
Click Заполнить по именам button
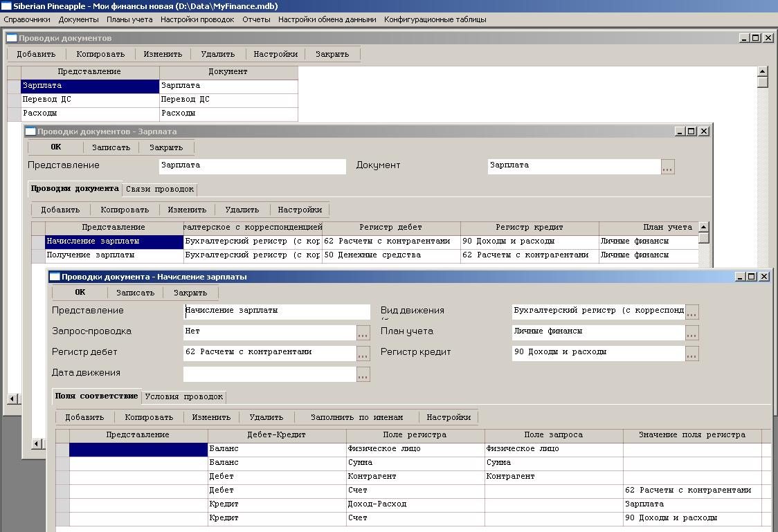pos(356,417)
